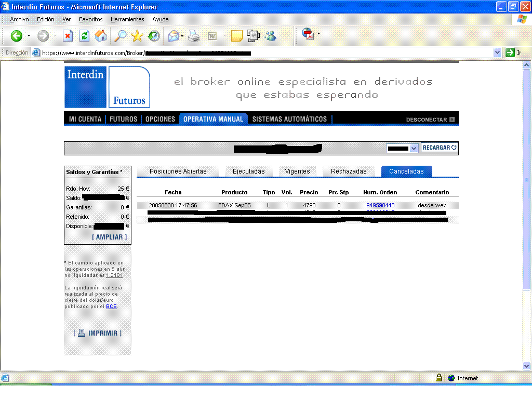Click the Research documents toolbar icon
Viewport: 532px width, 399px height.
pos(254,36)
